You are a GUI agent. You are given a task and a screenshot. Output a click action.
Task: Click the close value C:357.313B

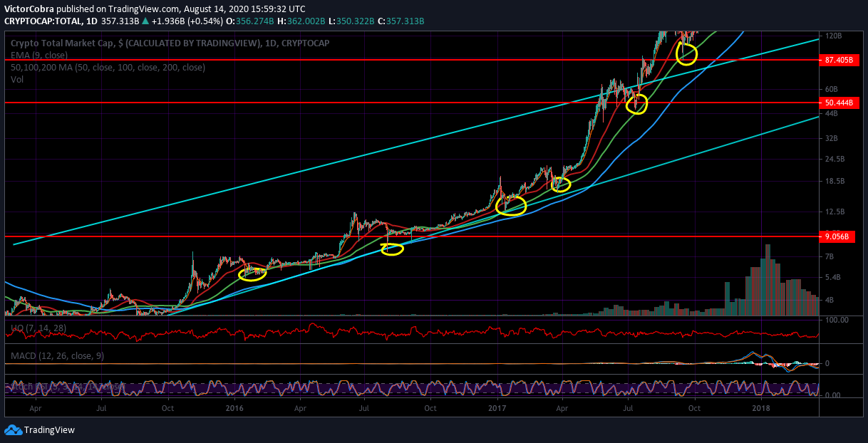[401, 21]
